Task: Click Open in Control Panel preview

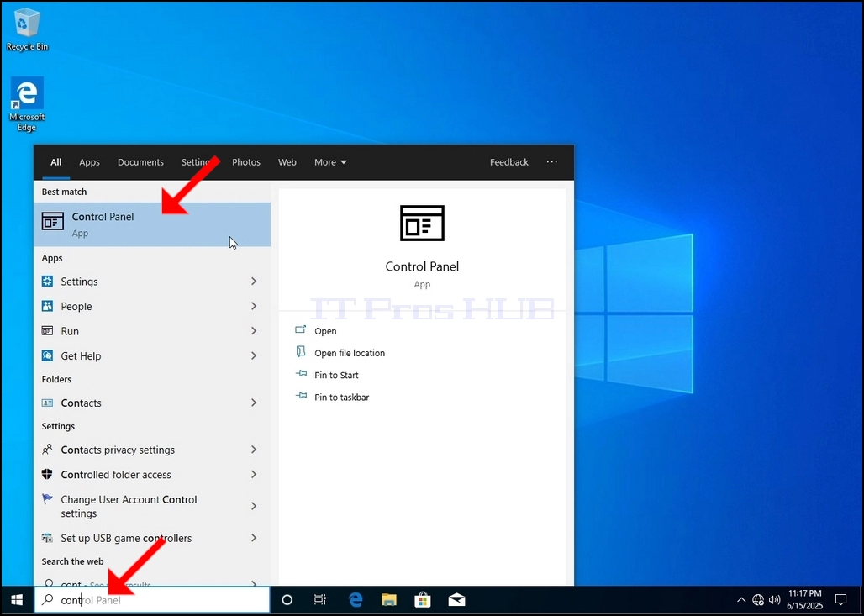Action: tap(325, 331)
